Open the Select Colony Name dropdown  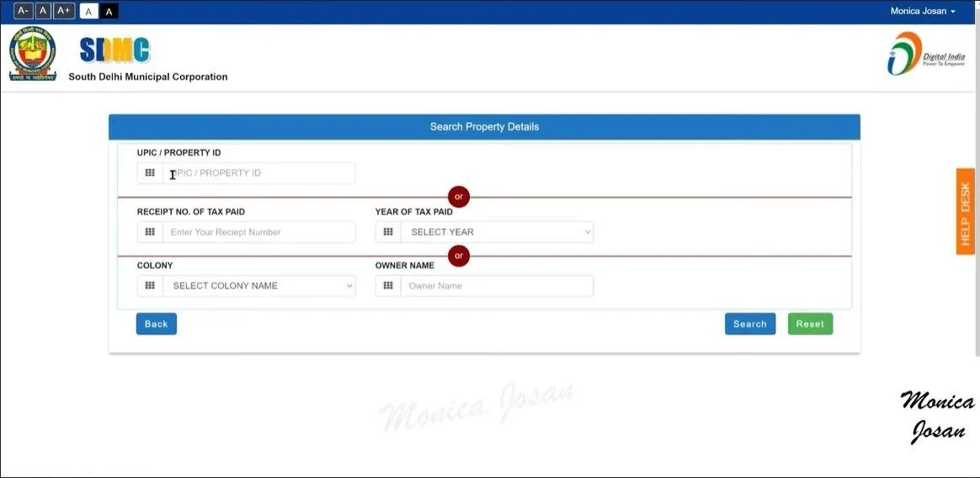258,286
